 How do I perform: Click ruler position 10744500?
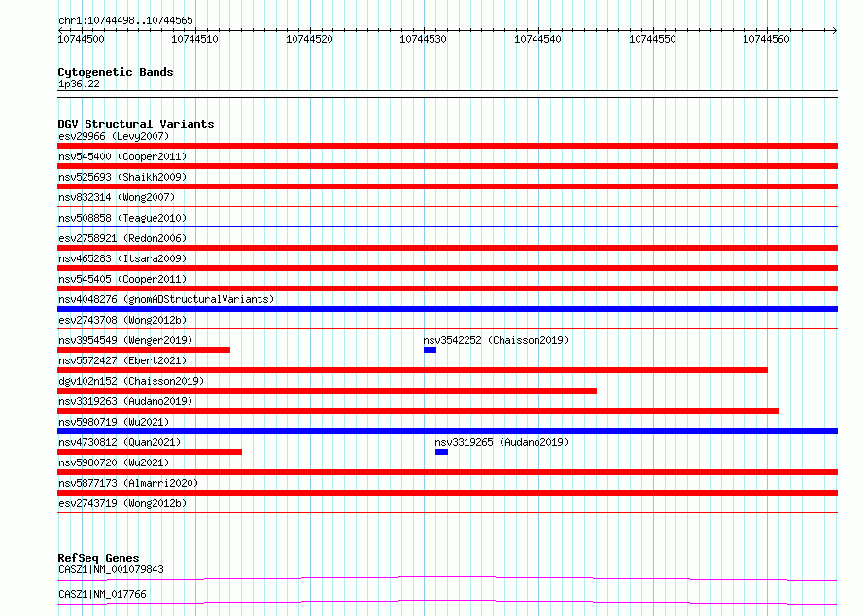pos(81,39)
